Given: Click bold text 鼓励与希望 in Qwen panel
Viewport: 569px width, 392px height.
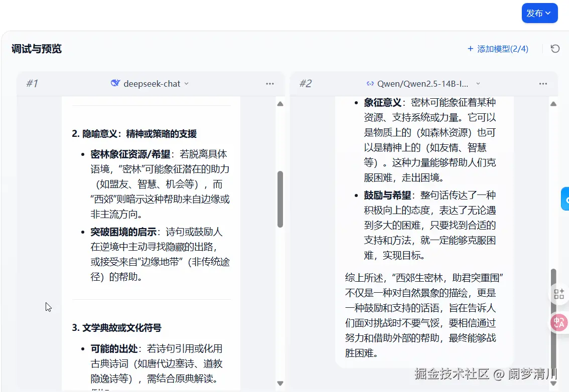Looking at the screenshot, I should (x=387, y=195).
